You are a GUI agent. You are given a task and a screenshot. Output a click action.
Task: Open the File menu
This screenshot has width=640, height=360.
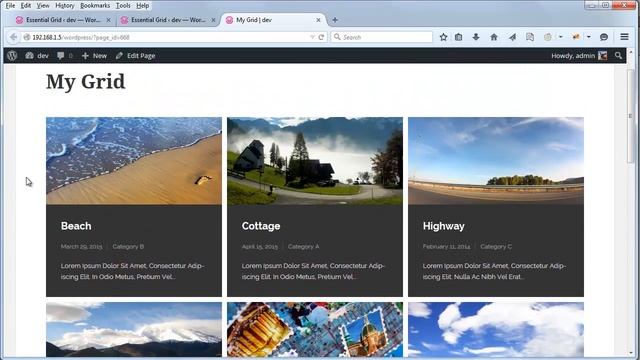[x=10, y=5]
